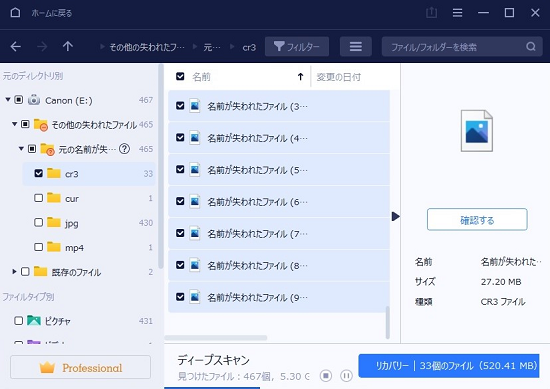Sort by 名前 column header
This screenshot has width=550, height=389.
201,77
